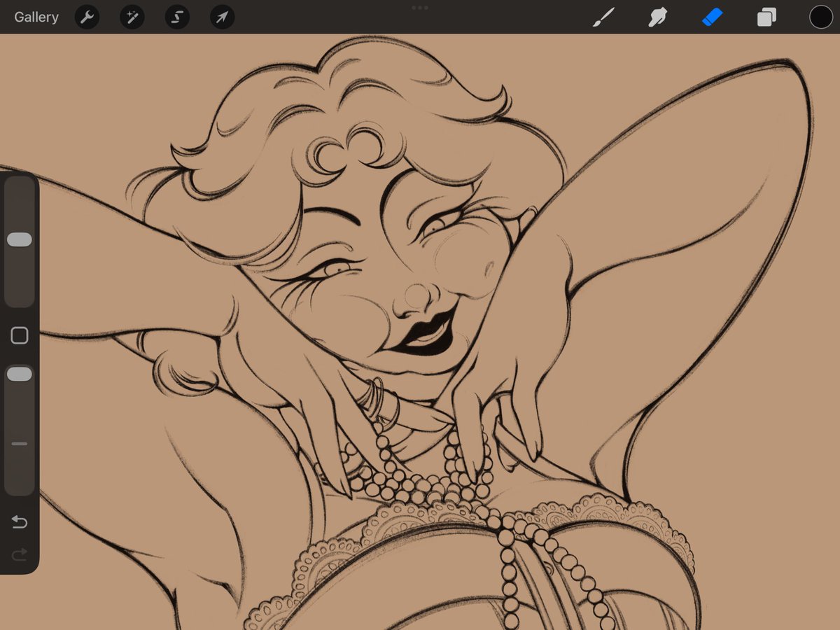The height and width of the screenshot is (630, 840).
Task: Open the Gallery
Action: click(36, 17)
